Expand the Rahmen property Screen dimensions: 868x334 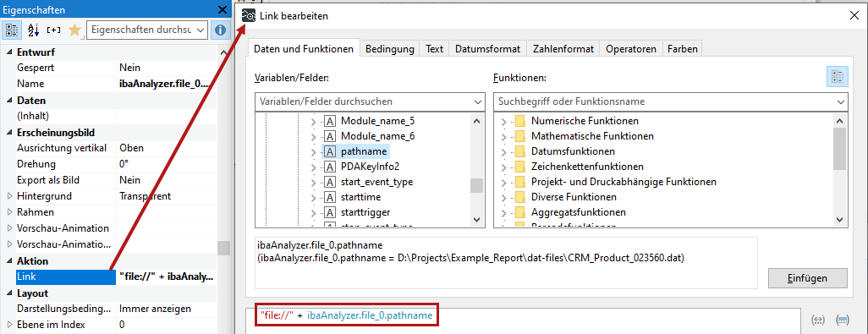tap(8, 212)
